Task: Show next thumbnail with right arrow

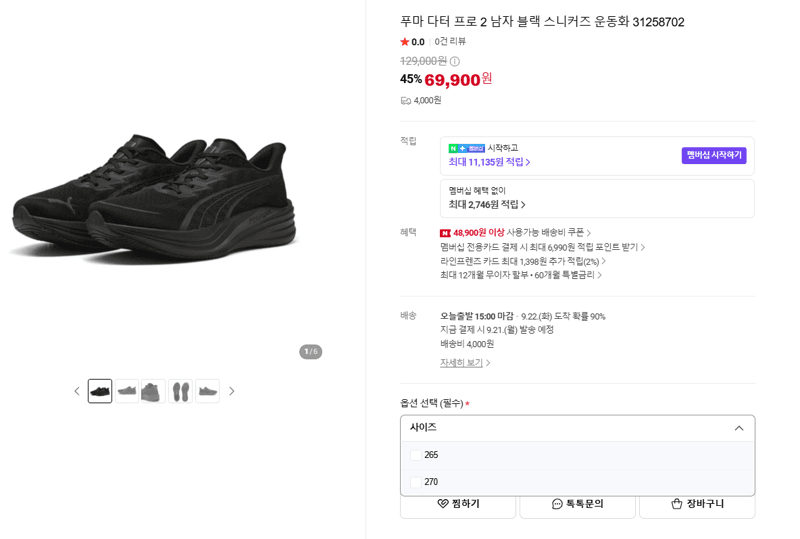Action: (232, 391)
